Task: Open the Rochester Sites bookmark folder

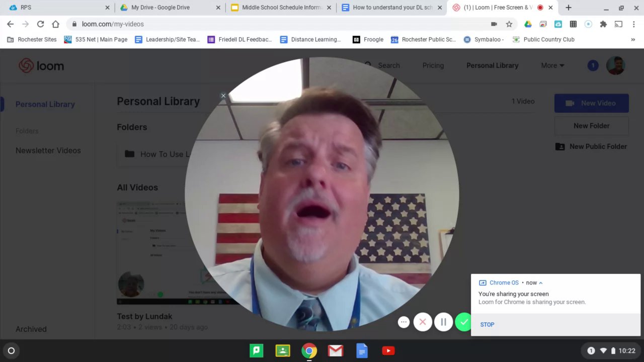Action: pyautogui.click(x=32, y=39)
